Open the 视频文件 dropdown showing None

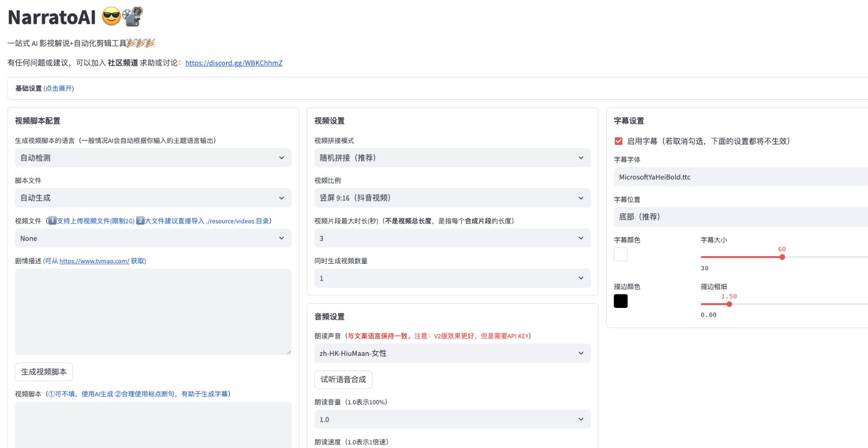tap(153, 238)
